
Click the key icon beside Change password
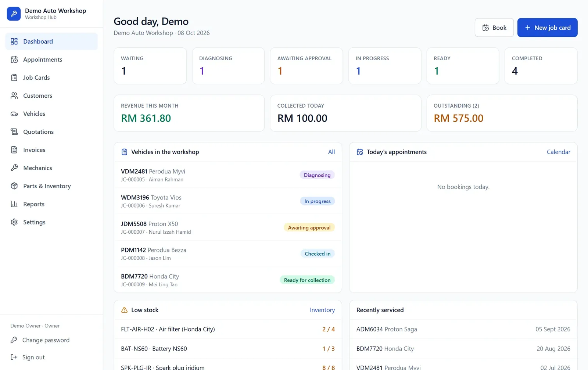(x=14, y=340)
